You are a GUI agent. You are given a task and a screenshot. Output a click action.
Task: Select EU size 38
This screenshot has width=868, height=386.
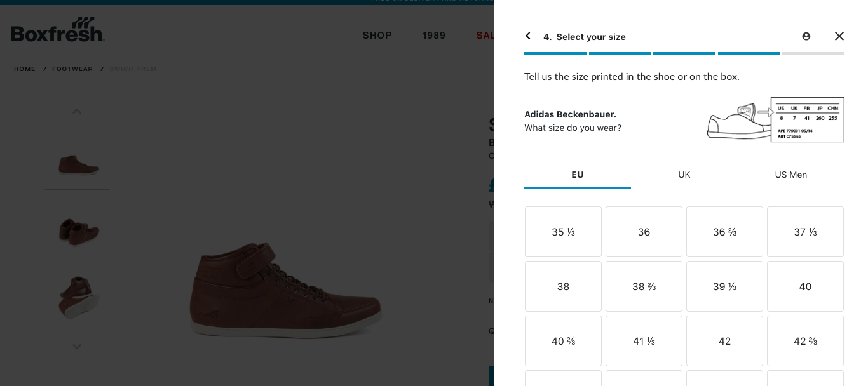(x=563, y=286)
